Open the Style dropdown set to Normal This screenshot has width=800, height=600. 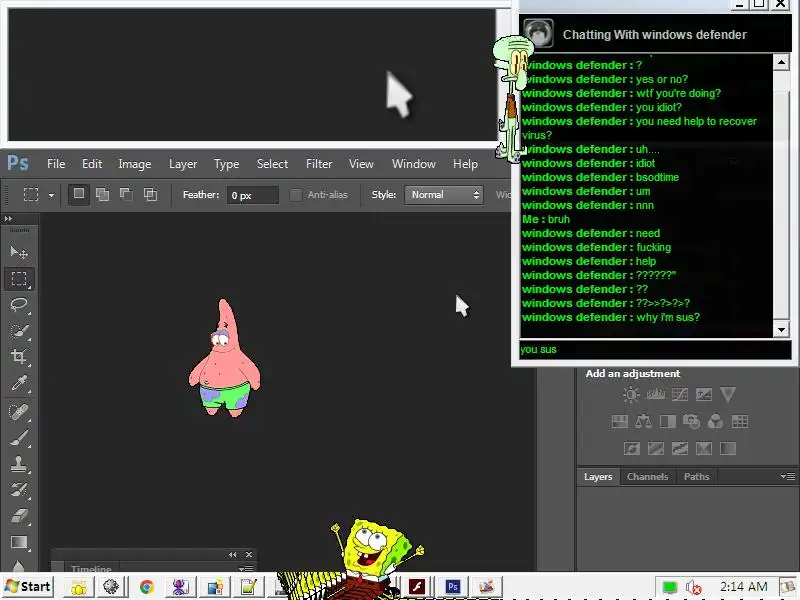(x=444, y=195)
